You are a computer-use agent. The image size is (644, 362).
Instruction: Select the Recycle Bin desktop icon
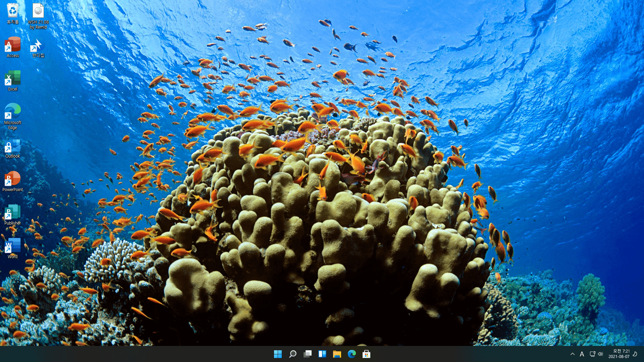tap(13, 14)
